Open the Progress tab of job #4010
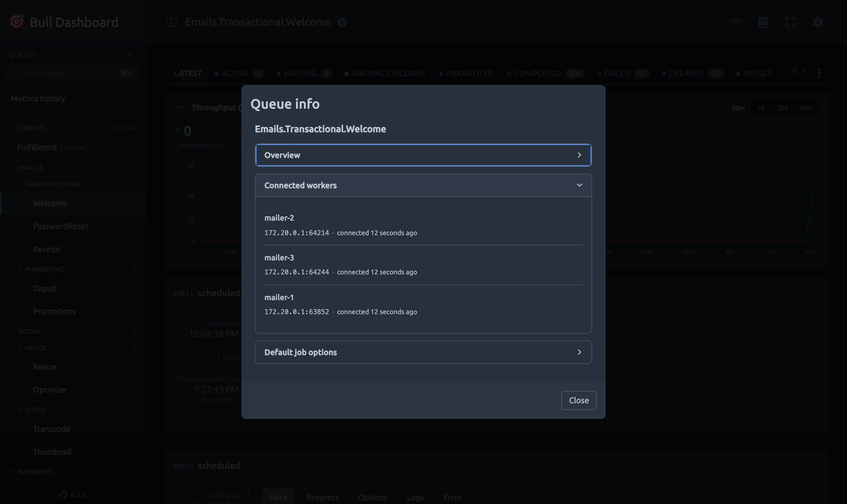The image size is (847, 504). click(x=322, y=497)
